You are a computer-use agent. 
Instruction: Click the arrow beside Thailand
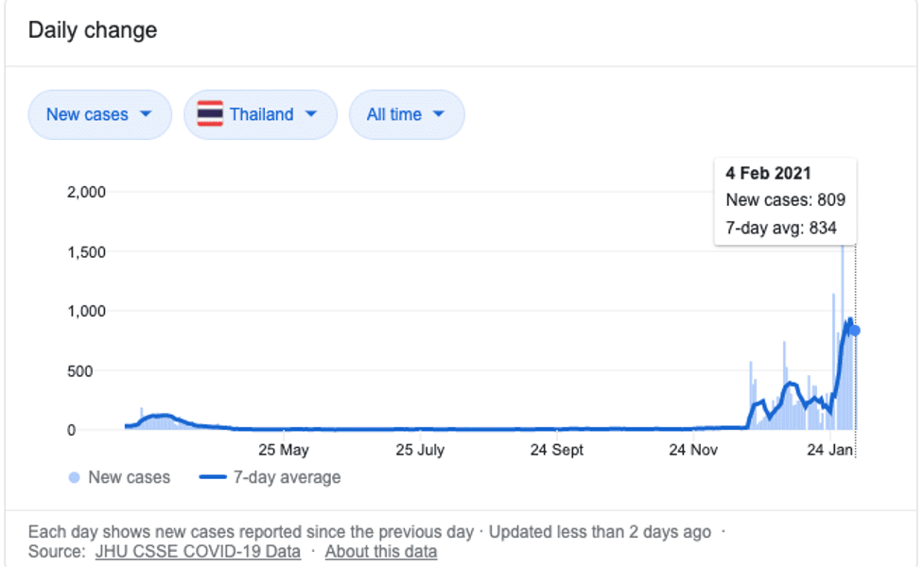(311, 113)
